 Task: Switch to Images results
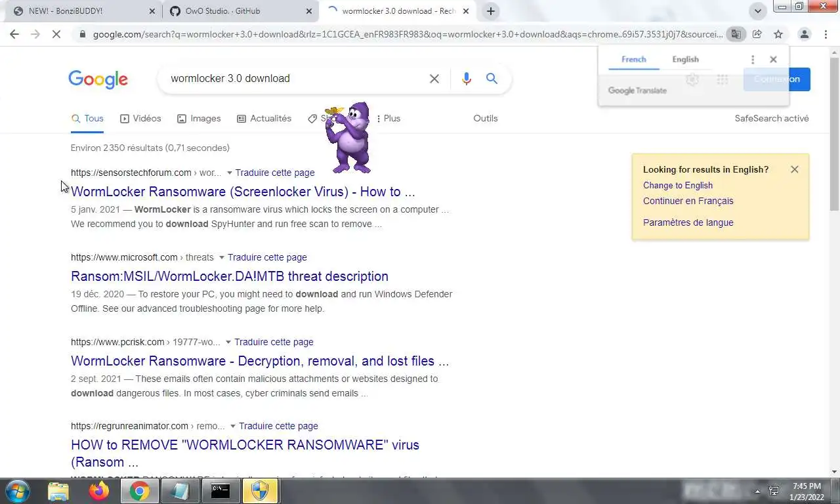[x=199, y=119]
